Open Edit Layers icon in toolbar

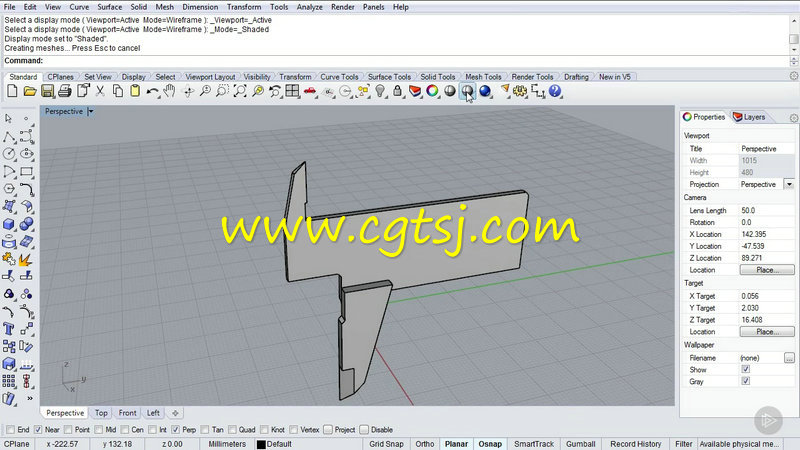click(415, 91)
